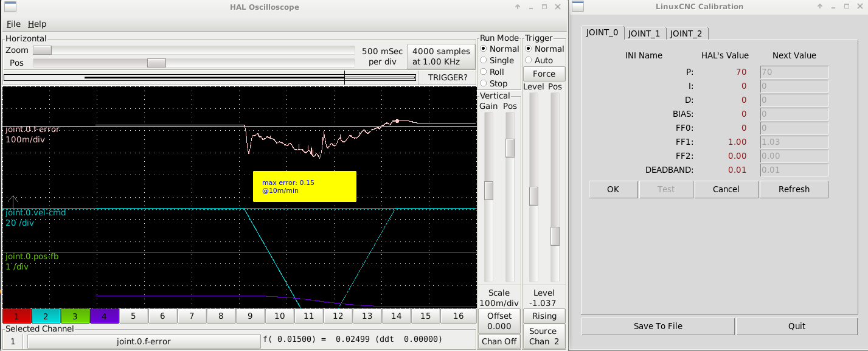Screen dimensions: 868x351
Task: Click the Source Chan 2 button
Action: tap(544, 336)
